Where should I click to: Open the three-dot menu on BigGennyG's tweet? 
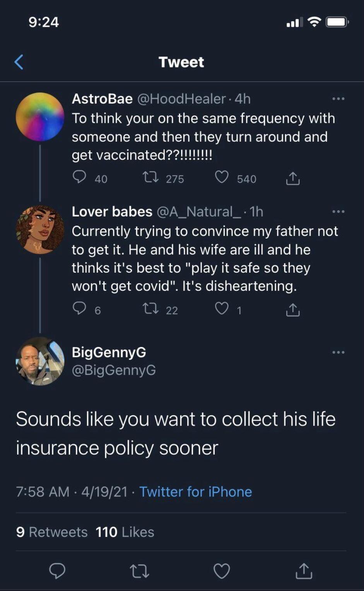(338, 352)
